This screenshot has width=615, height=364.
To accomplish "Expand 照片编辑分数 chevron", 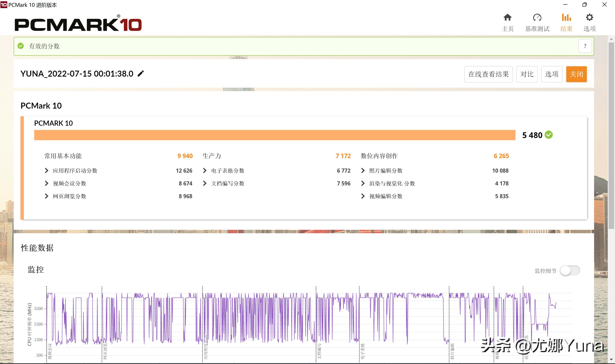I will (x=363, y=170).
